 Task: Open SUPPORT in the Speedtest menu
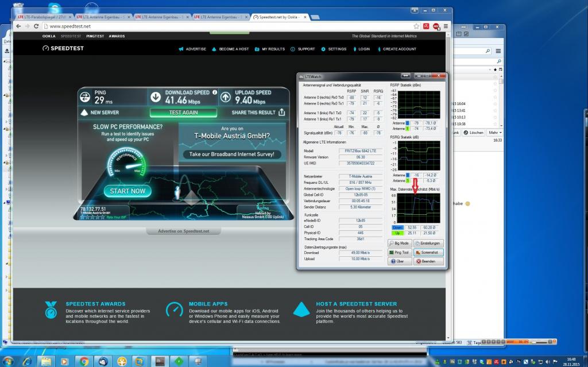coord(303,49)
